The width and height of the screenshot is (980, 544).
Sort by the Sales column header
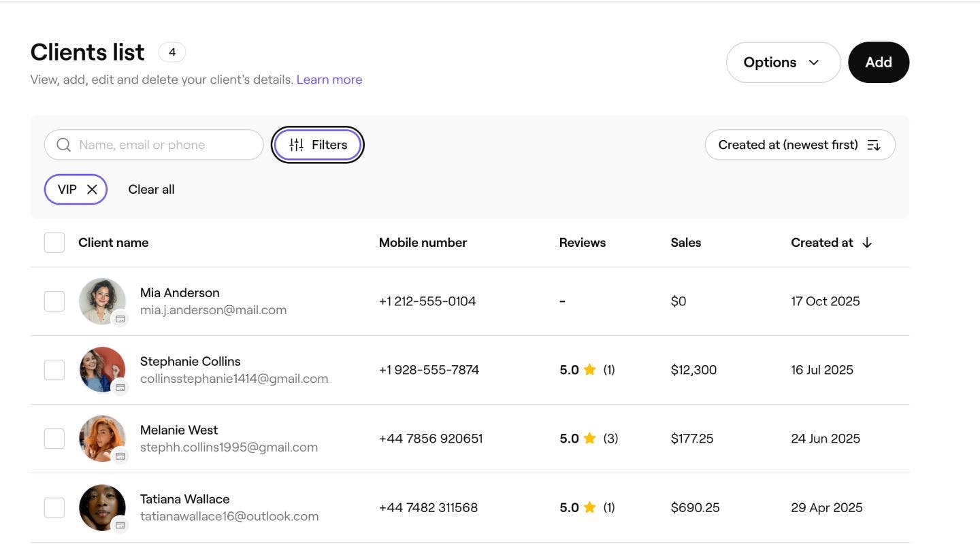pos(685,243)
